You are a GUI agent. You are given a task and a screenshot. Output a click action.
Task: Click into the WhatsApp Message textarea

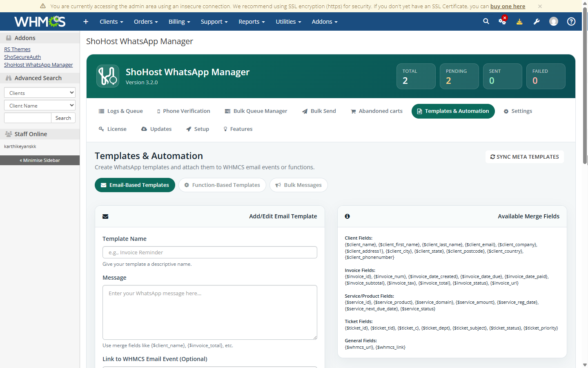pos(210,312)
